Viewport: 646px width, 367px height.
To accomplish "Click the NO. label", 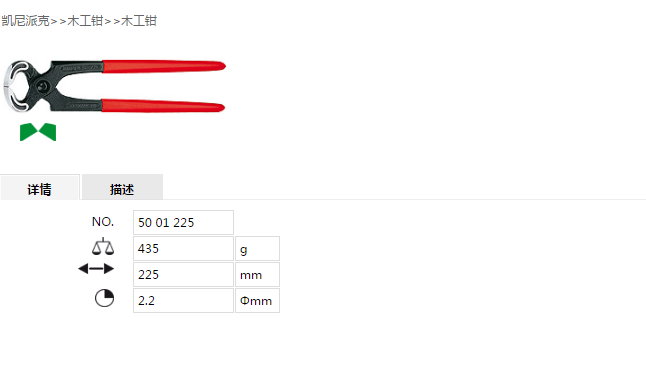I will tap(103, 222).
